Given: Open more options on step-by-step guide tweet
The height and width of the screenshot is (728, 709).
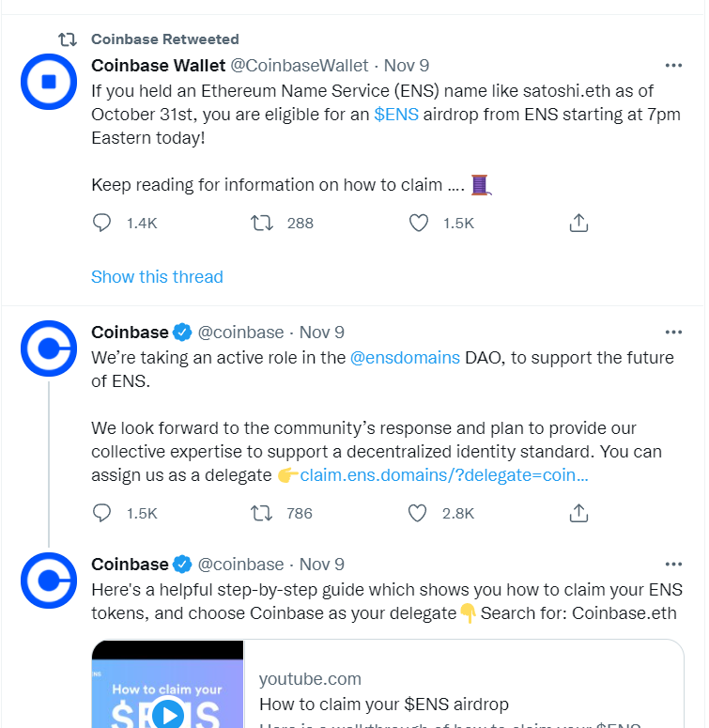Looking at the screenshot, I should 673,565.
